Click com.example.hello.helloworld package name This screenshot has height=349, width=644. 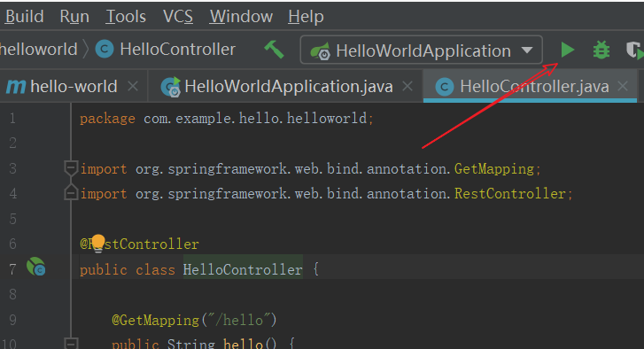(x=255, y=119)
